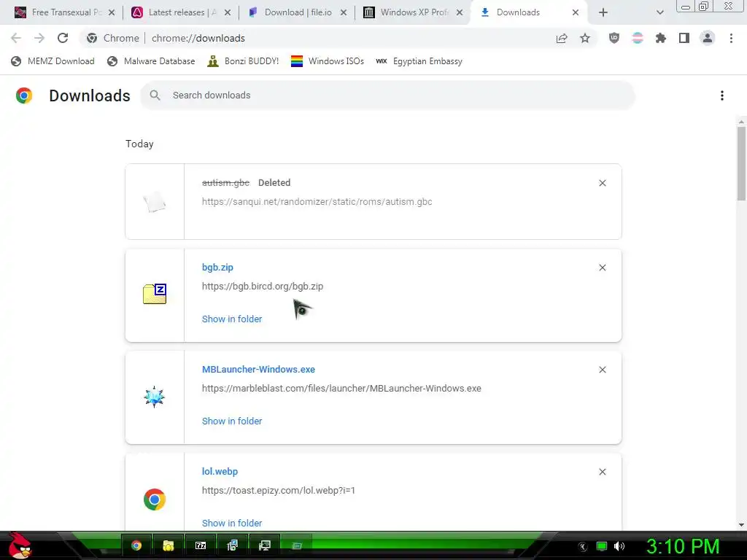
Task: Open Chrome from the taskbar
Action: point(136,545)
